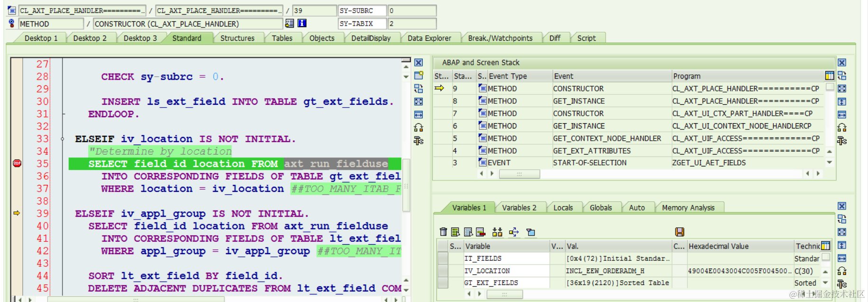Image resolution: width=868 pixels, height=302 pixels.
Task: Click the up arrow of ABAP stack scrollbar
Action: [830, 151]
